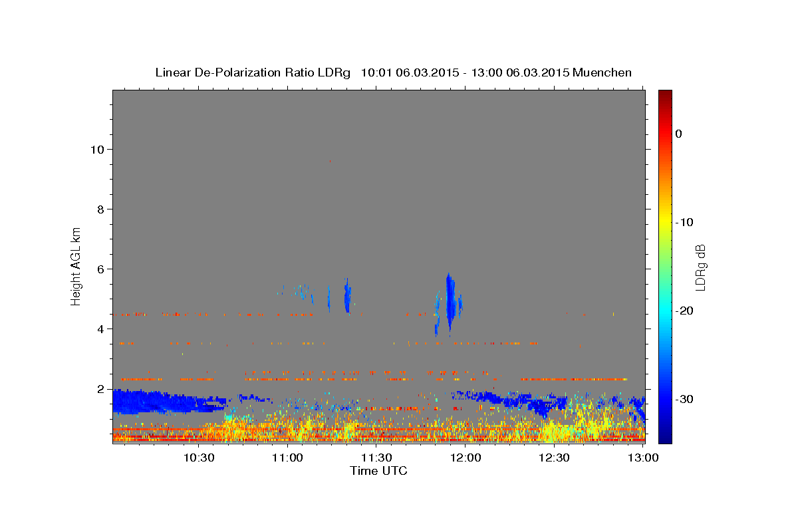Click the height tick label 2

point(100,388)
